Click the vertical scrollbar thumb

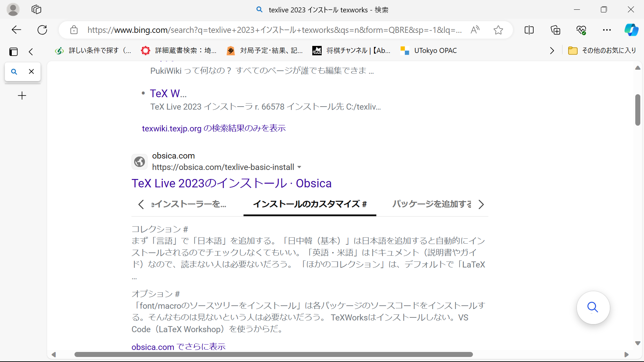click(x=638, y=110)
